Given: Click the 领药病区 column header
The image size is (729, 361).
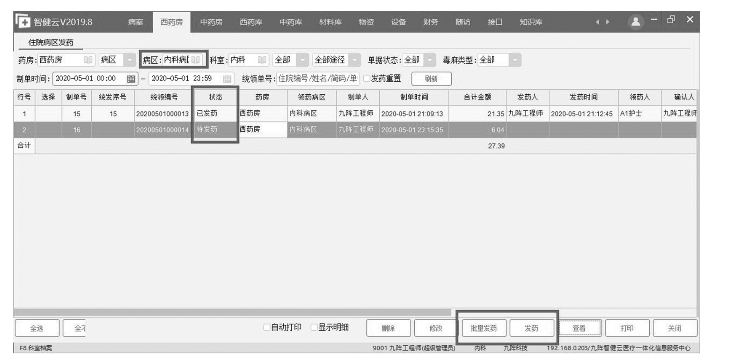Looking at the screenshot, I should (x=311, y=98).
